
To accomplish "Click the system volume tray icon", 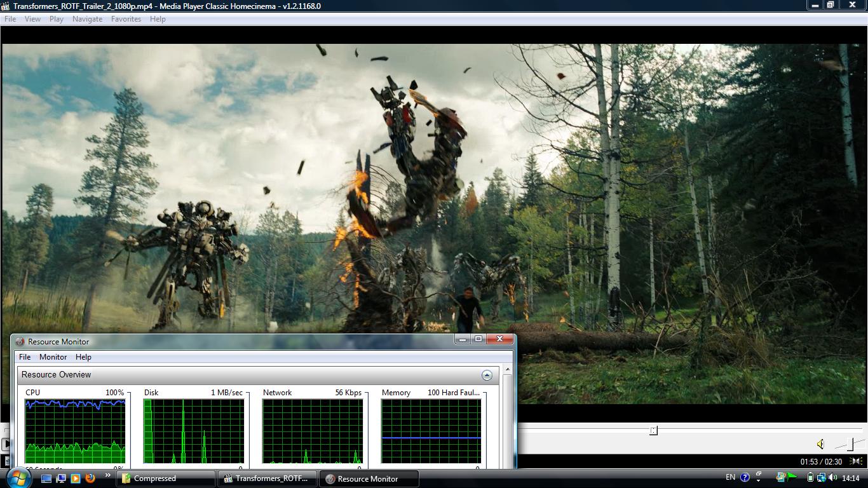I will pos(832,478).
